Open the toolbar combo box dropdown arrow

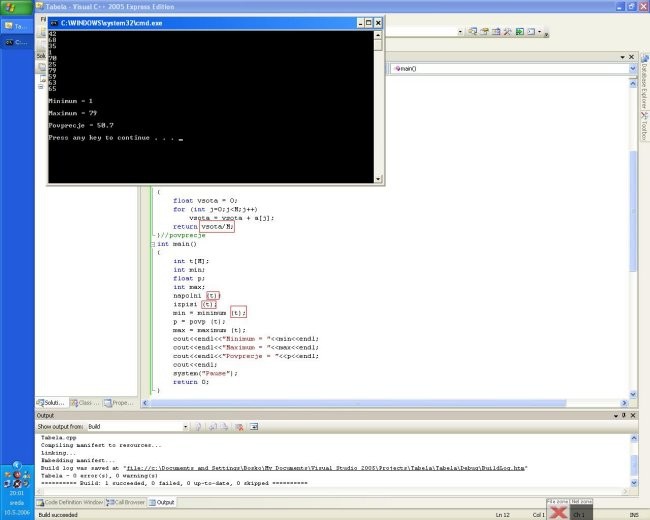460,32
